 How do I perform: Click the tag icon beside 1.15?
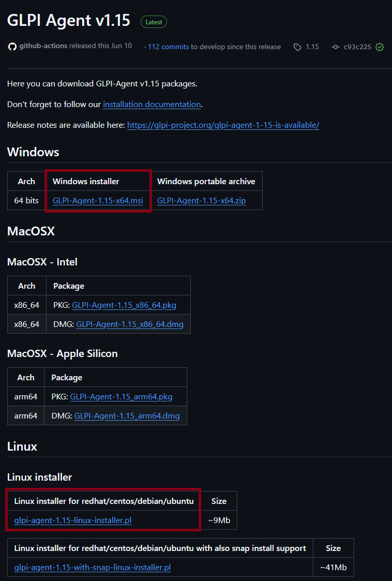297,47
